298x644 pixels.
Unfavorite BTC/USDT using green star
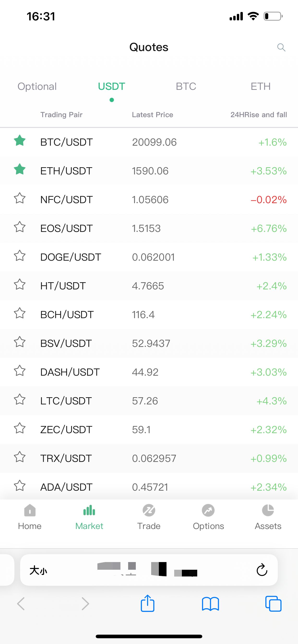coord(19,140)
